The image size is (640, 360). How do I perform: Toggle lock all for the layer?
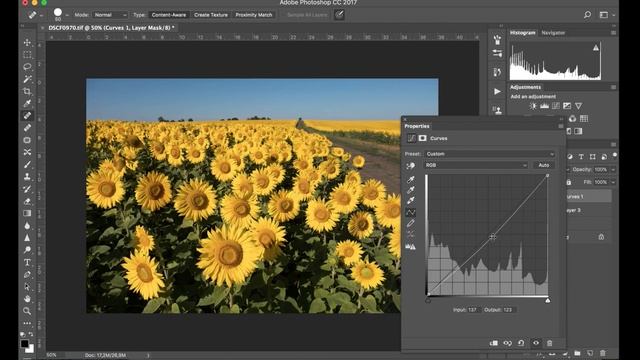coord(569,182)
